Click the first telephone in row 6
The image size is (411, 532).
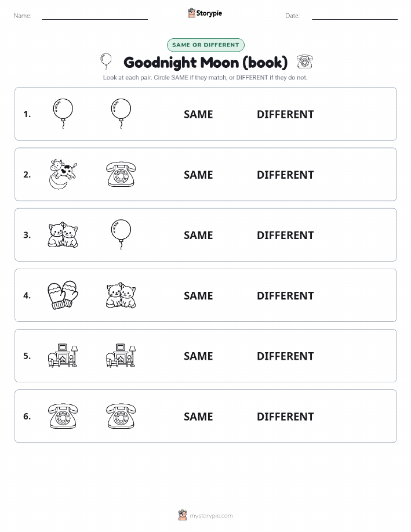coord(63,416)
